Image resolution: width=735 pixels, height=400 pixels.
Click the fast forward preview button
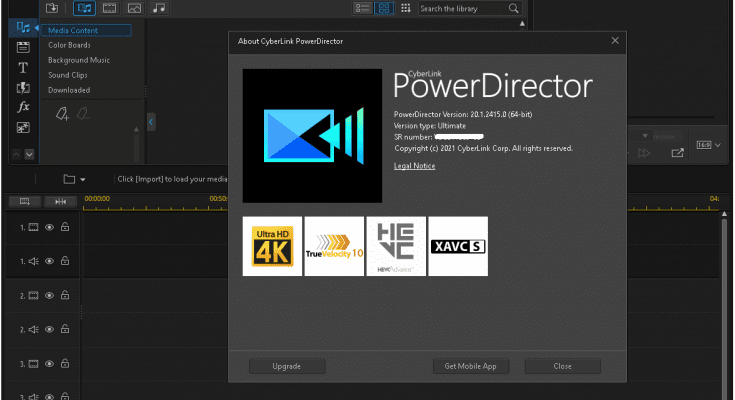(x=645, y=153)
